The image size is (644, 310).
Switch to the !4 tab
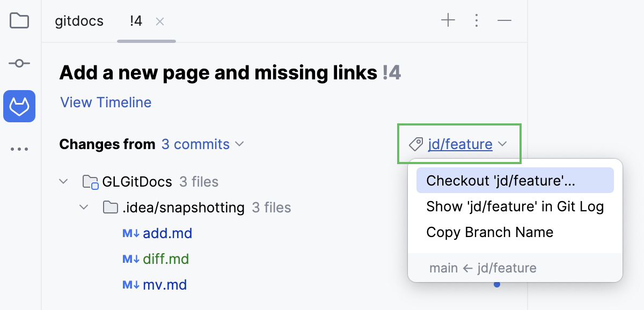tap(135, 21)
